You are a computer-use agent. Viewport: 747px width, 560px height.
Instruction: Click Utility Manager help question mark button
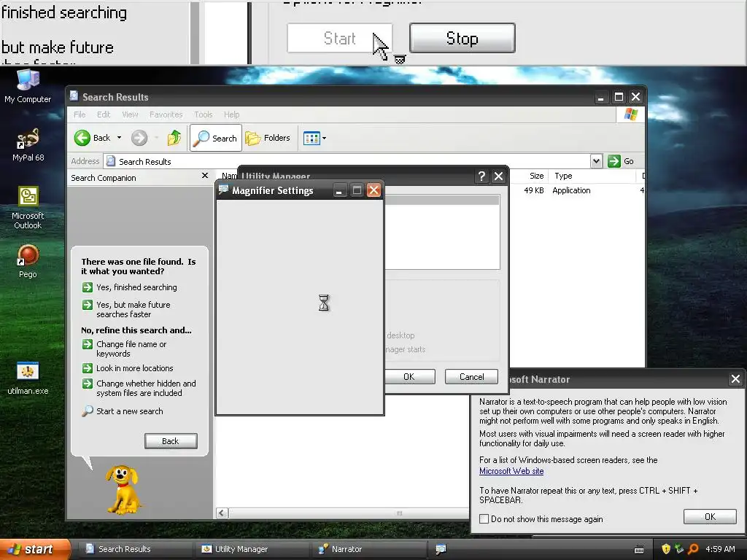click(481, 176)
